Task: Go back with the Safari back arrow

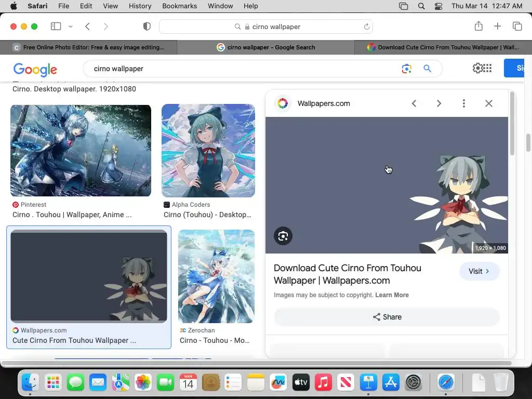Action: tap(87, 26)
